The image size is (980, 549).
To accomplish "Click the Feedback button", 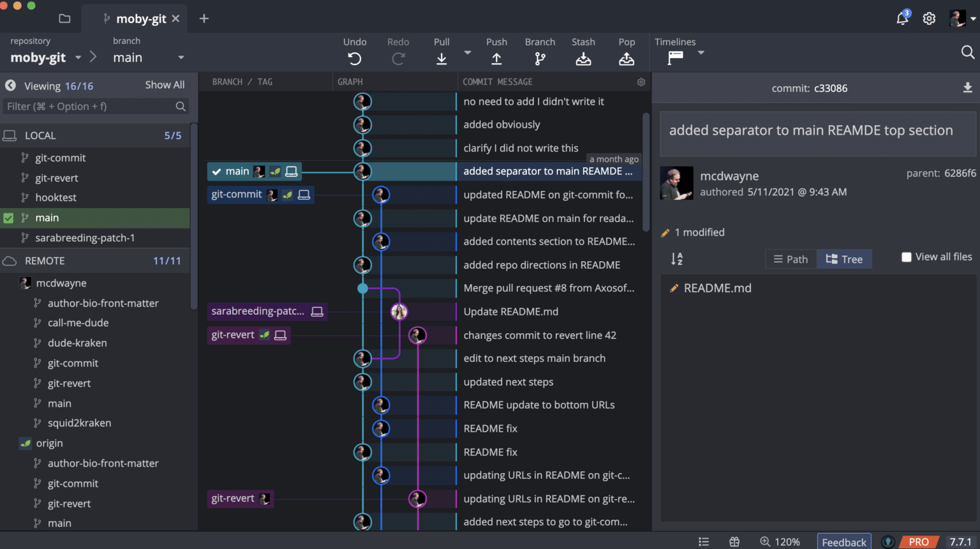I will (843, 541).
